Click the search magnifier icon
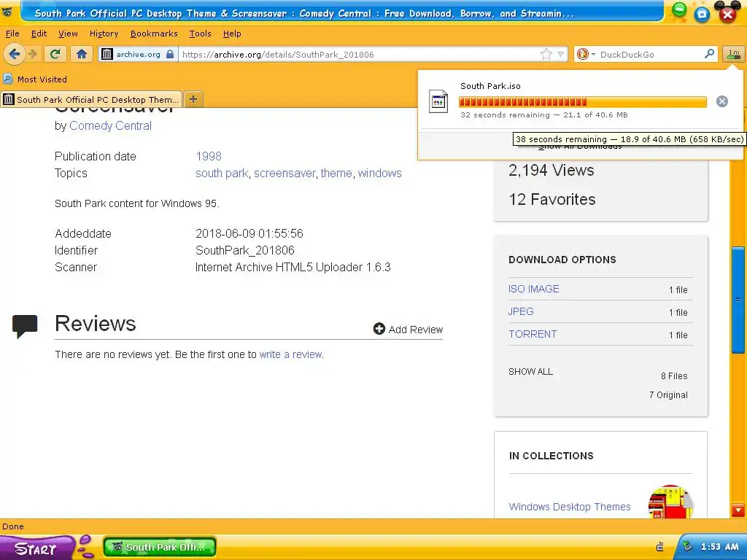 709,54
